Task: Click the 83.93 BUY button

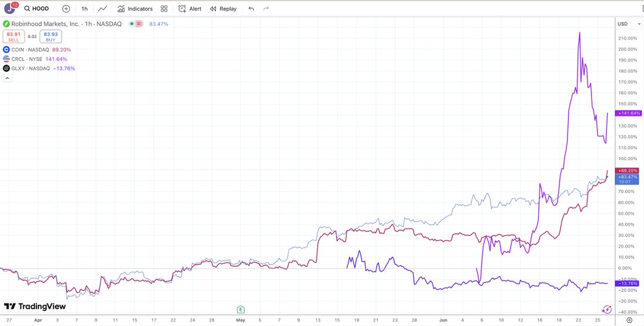Action: (x=50, y=36)
